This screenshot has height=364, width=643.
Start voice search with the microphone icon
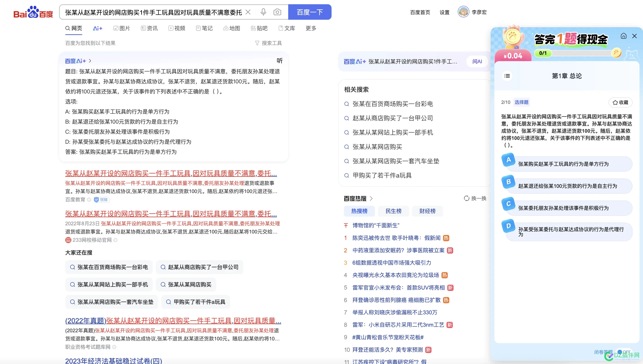pyautogui.click(x=263, y=12)
